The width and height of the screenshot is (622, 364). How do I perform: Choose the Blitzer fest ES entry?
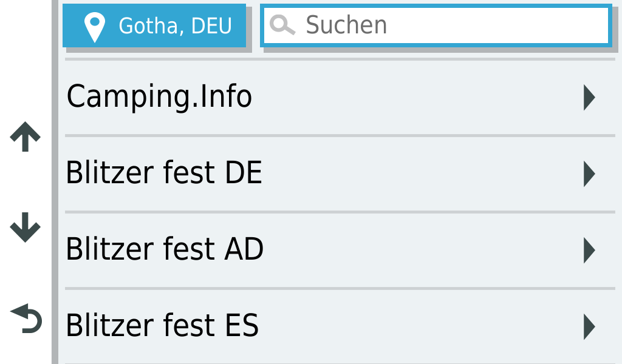point(162,326)
